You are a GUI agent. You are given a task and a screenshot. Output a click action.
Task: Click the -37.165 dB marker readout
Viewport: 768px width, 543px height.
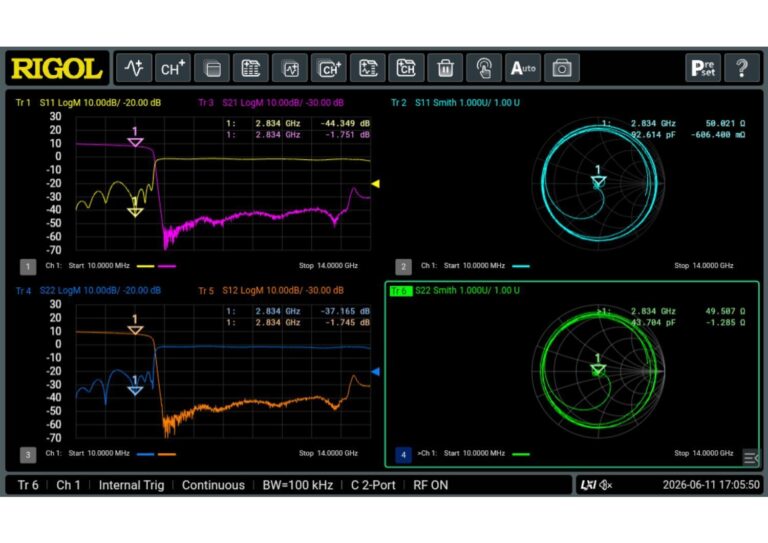click(x=345, y=311)
